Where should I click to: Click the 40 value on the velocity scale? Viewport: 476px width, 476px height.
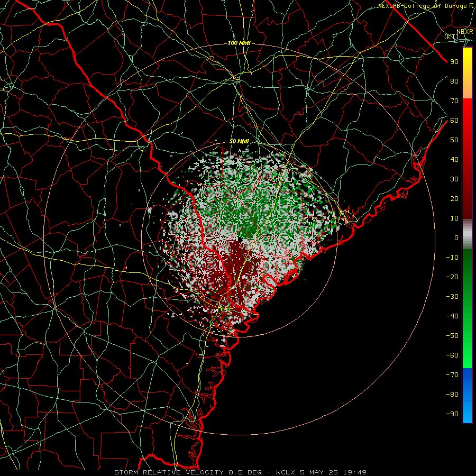pos(454,160)
